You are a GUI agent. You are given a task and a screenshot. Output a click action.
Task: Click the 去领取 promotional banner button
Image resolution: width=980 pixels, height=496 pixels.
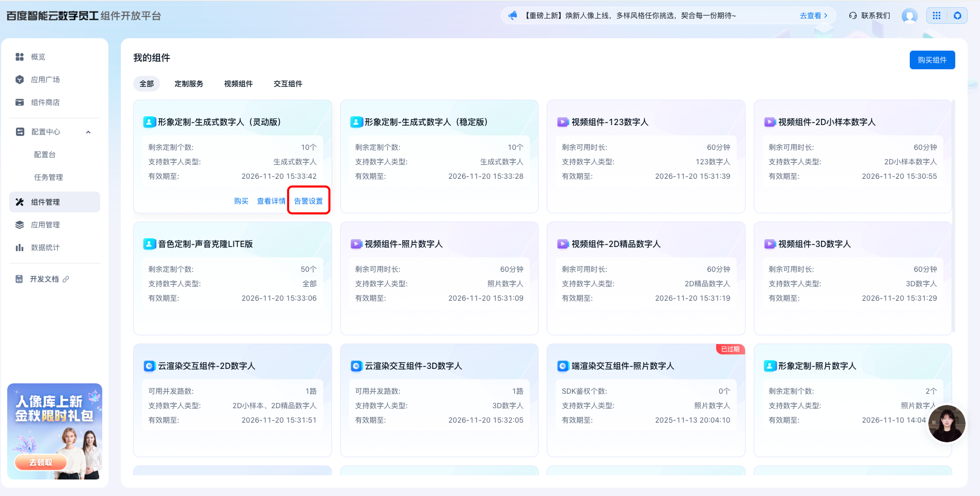[41, 462]
